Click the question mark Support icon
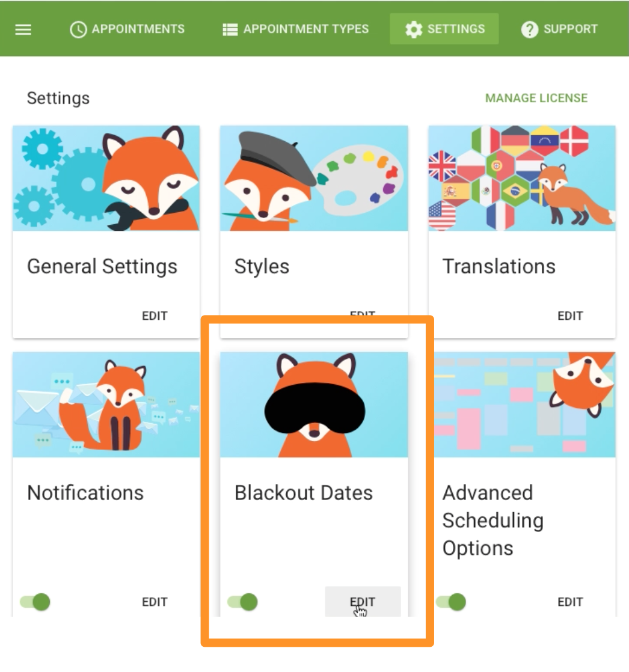Viewport: 629px width, 672px height. point(530,29)
